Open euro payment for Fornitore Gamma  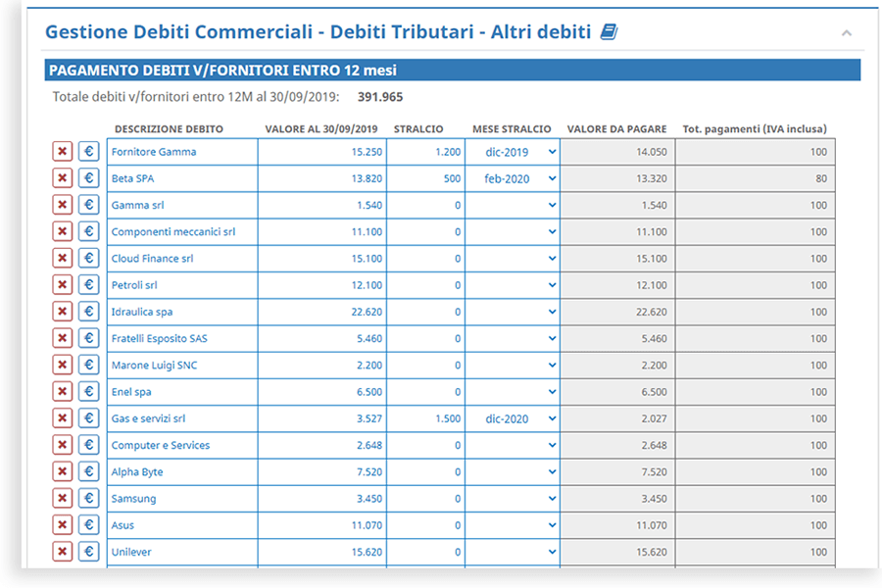(x=89, y=151)
